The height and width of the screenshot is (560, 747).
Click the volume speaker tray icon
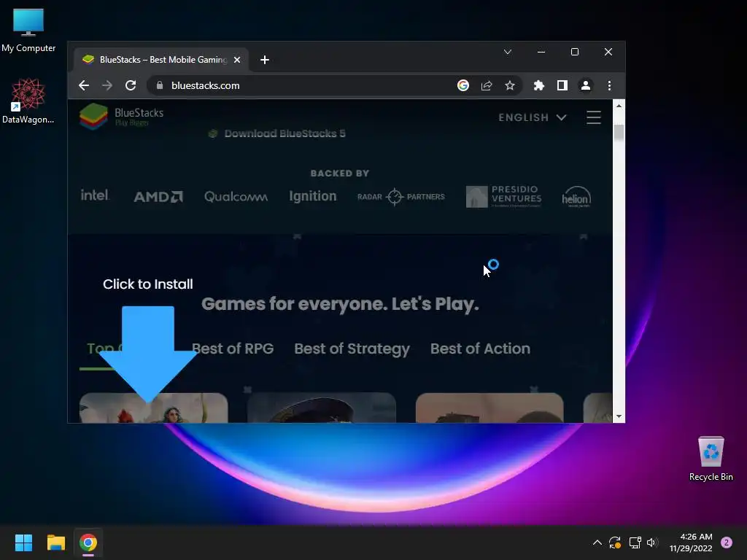click(x=652, y=542)
